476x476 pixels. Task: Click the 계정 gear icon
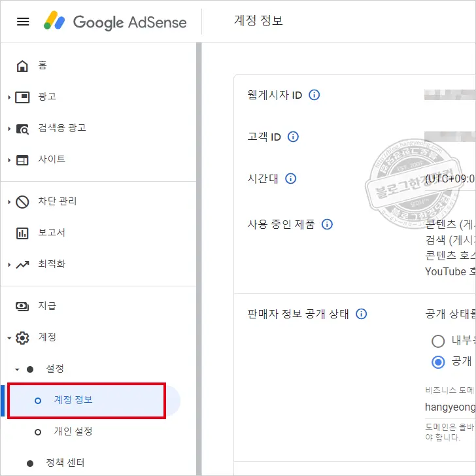coord(22,338)
